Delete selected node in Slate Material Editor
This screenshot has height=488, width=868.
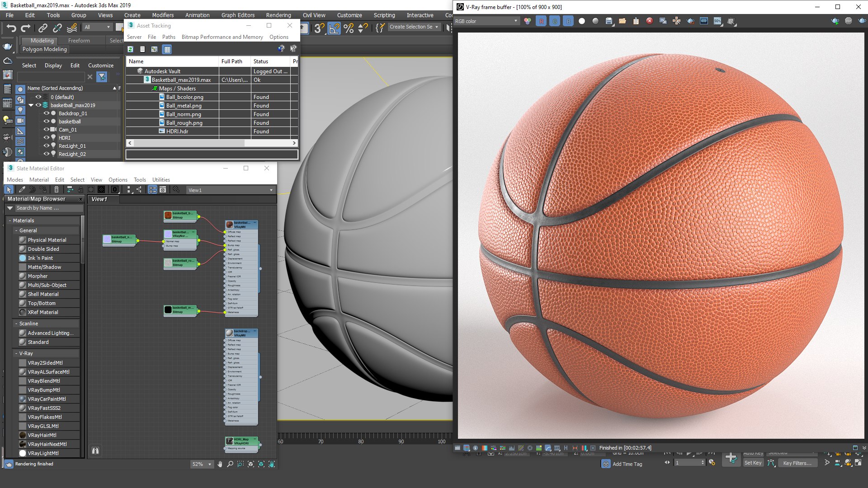click(x=57, y=190)
